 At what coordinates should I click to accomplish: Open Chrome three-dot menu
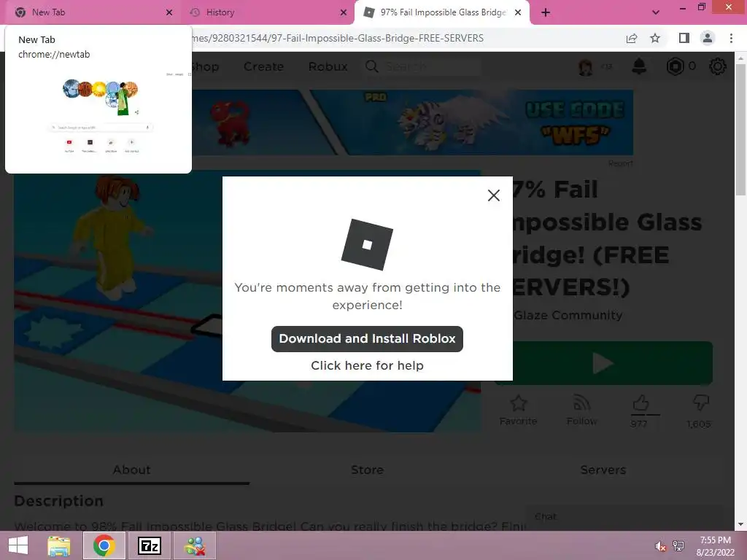click(731, 38)
